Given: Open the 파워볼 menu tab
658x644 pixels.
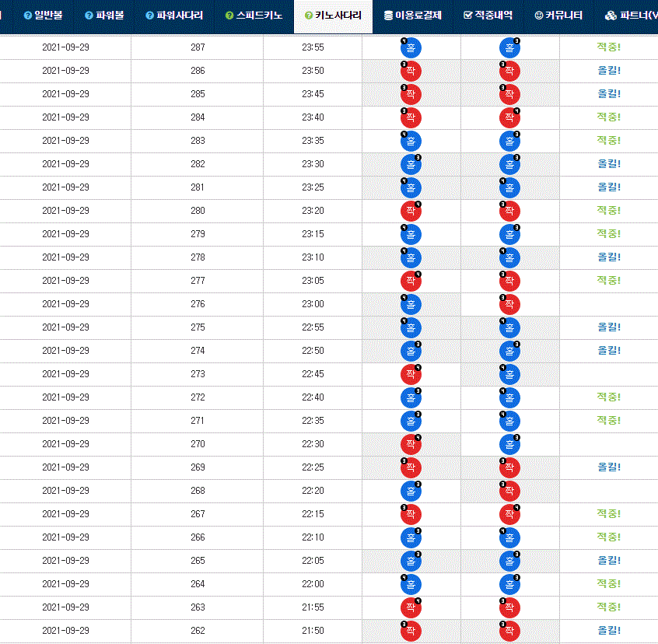Looking at the screenshot, I should (104, 16).
